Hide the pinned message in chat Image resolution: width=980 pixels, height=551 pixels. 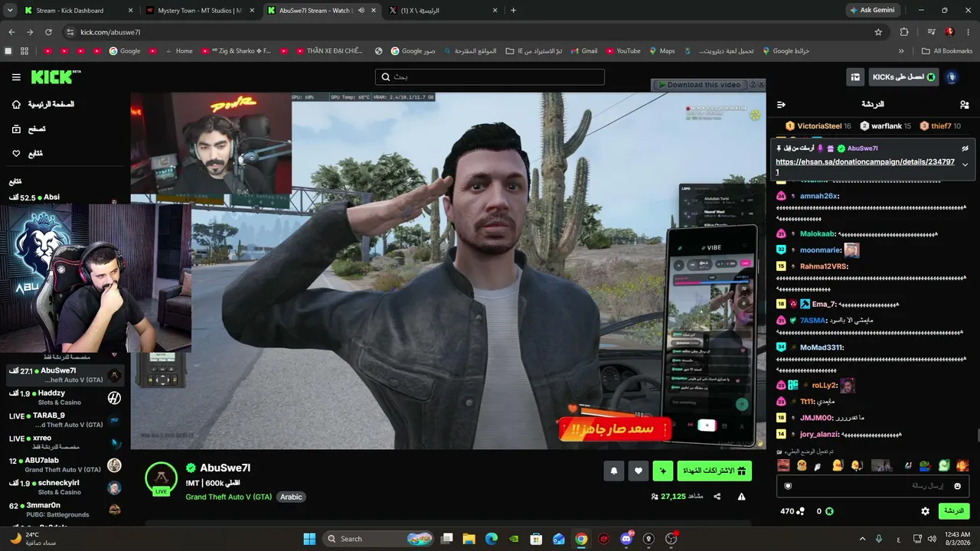(x=965, y=148)
